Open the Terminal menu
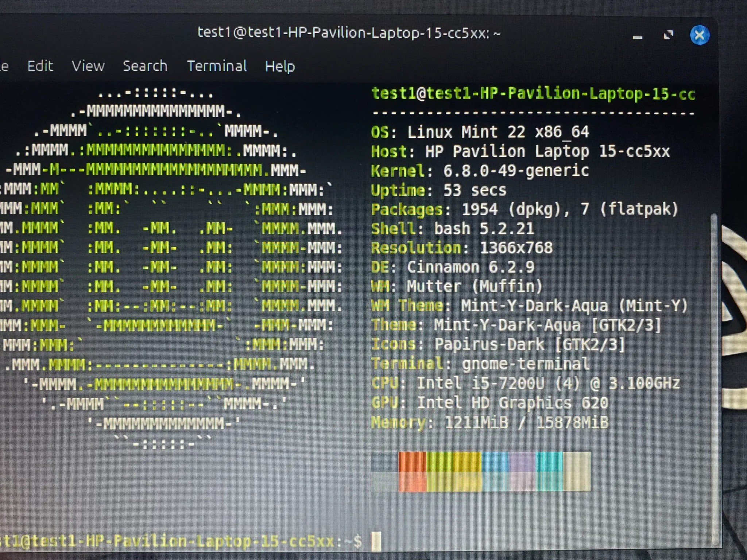The height and width of the screenshot is (560, 747). point(217,66)
